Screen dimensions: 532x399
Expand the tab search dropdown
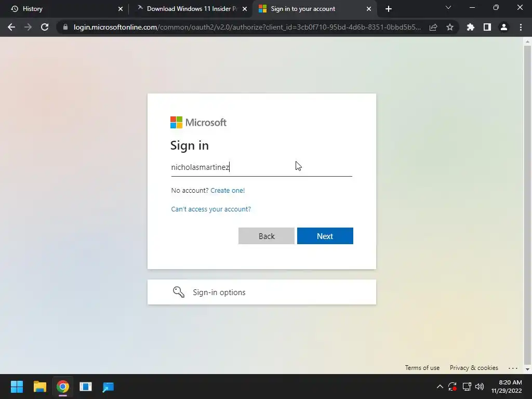(x=448, y=7)
